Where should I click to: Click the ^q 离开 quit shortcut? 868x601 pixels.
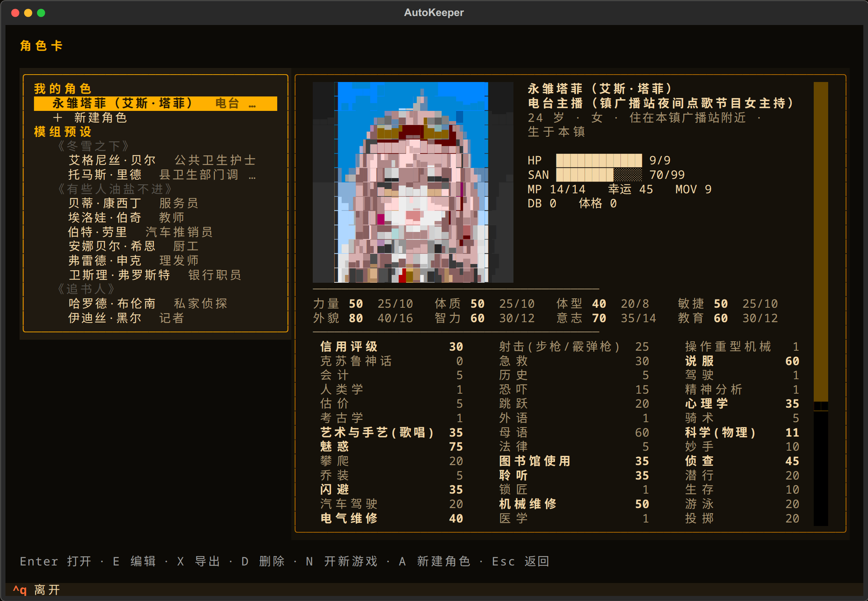(37, 590)
